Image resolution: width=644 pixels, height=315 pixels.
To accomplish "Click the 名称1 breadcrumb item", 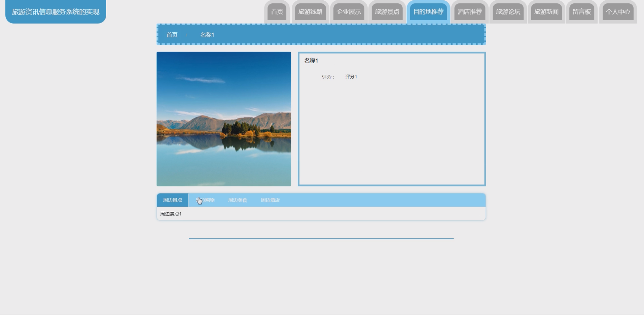I will [207, 35].
